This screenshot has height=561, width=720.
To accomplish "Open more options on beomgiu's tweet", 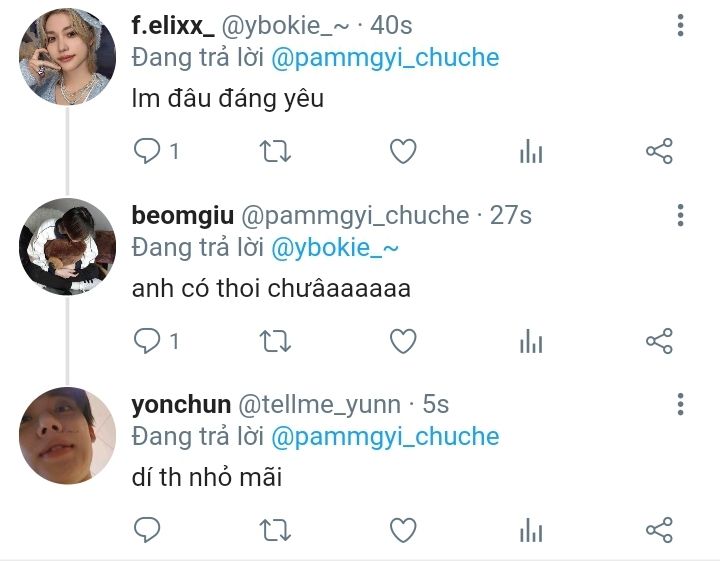I will [681, 215].
